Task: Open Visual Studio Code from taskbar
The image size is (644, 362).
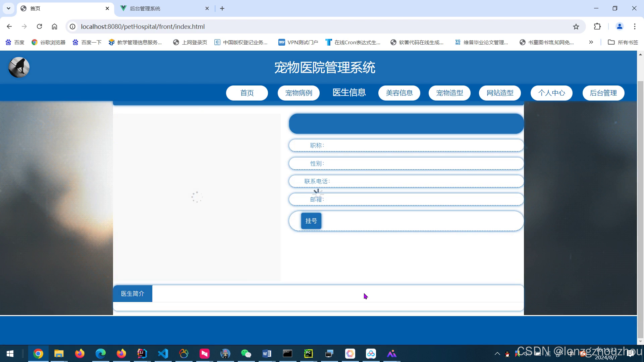Action: (163, 354)
